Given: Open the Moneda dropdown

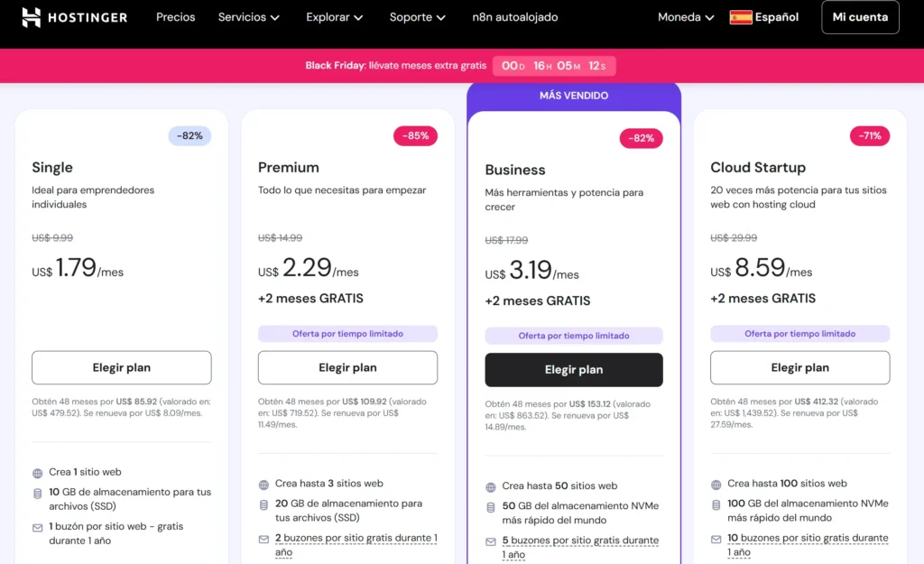Looking at the screenshot, I should coord(684,16).
